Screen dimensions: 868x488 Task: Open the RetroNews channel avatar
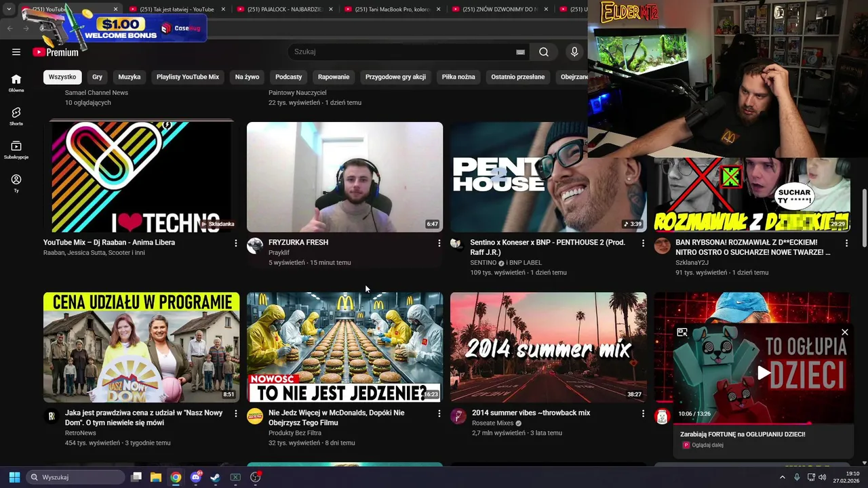(52, 415)
